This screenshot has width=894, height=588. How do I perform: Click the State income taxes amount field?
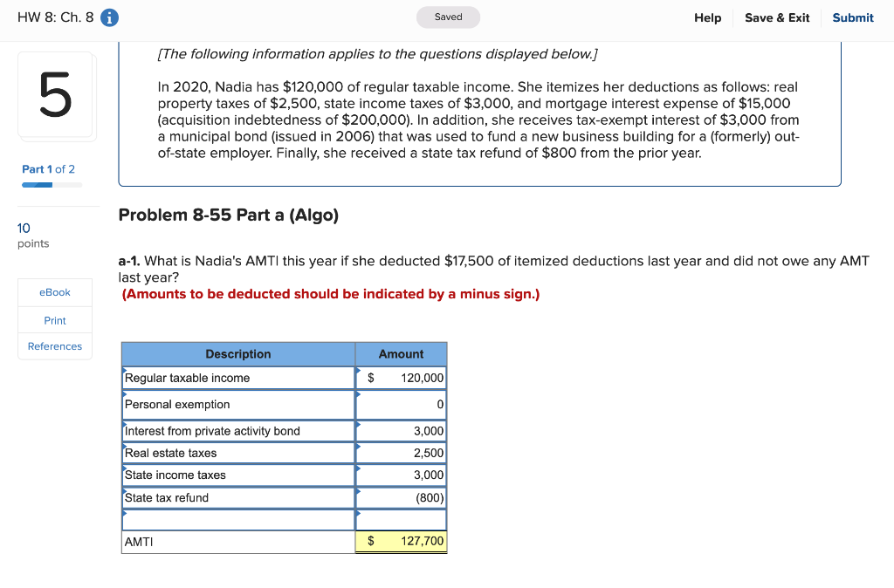coord(401,475)
